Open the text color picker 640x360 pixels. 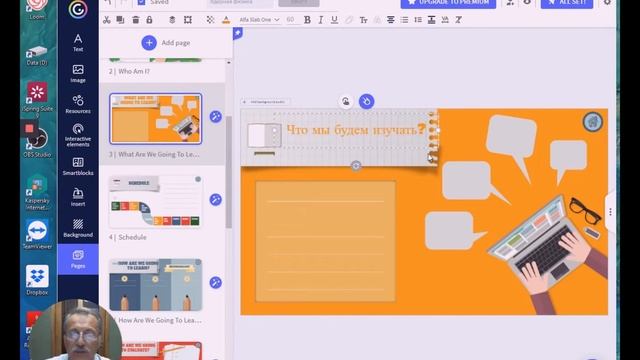(226, 20)
